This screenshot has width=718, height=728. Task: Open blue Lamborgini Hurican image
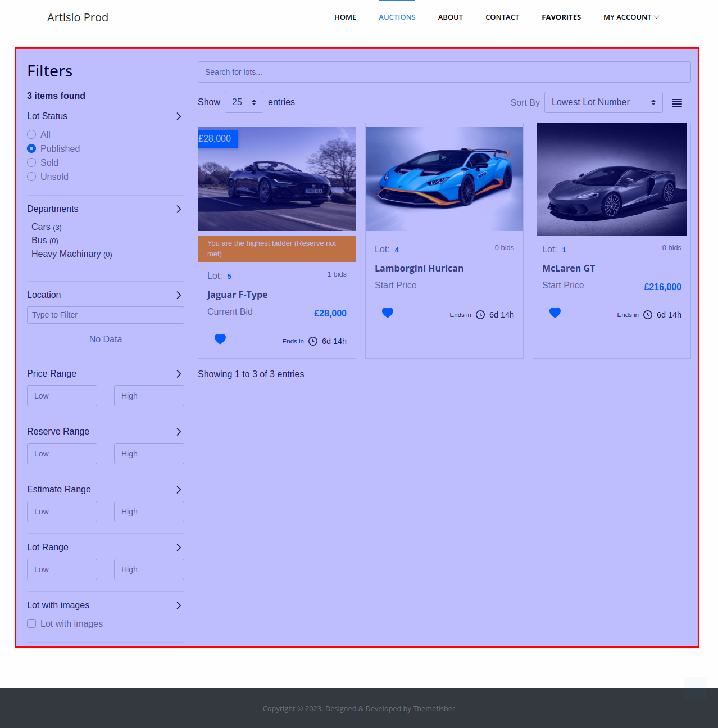[444, 179]
